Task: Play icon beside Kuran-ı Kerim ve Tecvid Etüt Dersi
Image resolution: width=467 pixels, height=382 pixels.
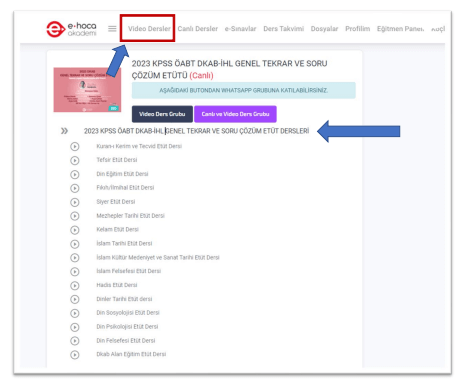Action: [x=75, y=146]
